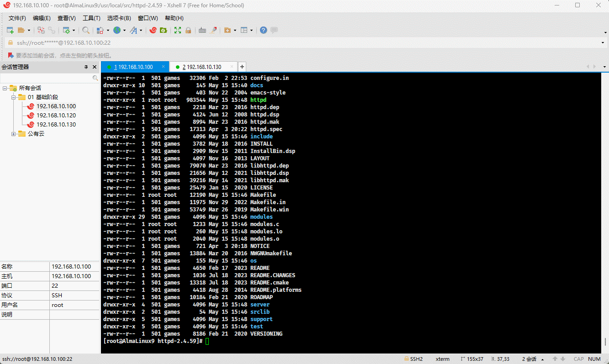This screenshot has height=364, width=609.
Task: Click the blue help question mark icon
Action: pos(264,30)
